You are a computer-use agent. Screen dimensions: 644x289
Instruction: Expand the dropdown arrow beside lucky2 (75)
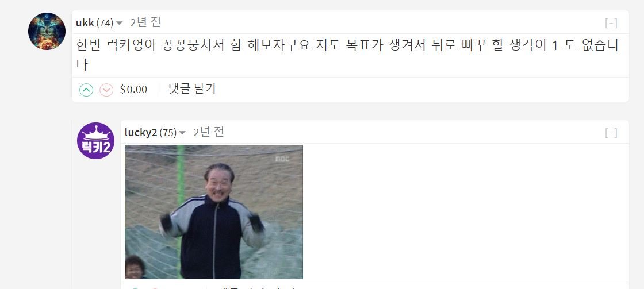click(182, 133)
